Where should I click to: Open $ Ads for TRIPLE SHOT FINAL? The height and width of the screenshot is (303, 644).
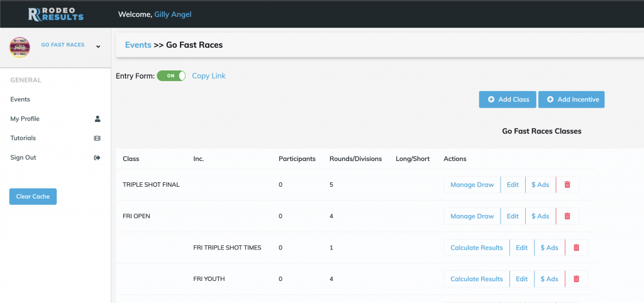[540, 185]
